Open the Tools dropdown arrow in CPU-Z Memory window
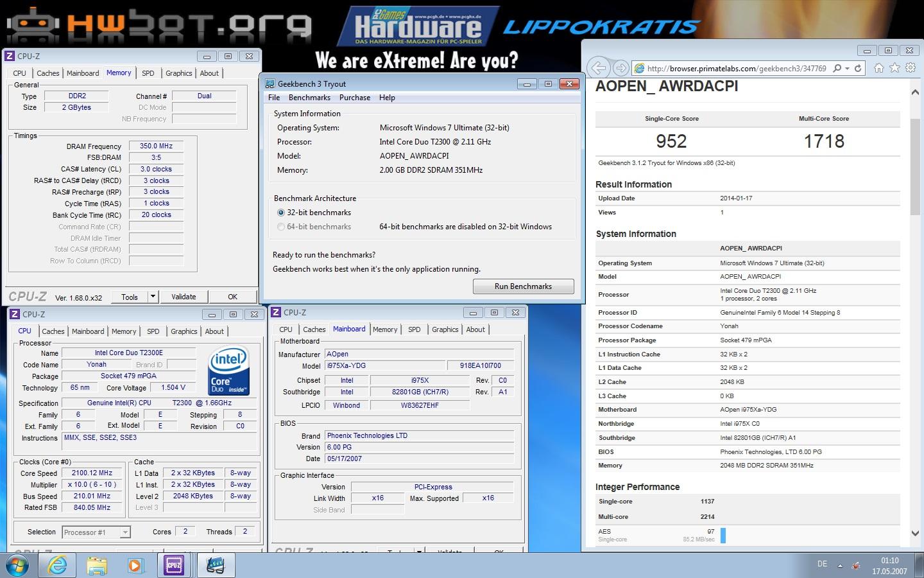Image resolution: width=924 pixels, height=578 pixels. 153,297
